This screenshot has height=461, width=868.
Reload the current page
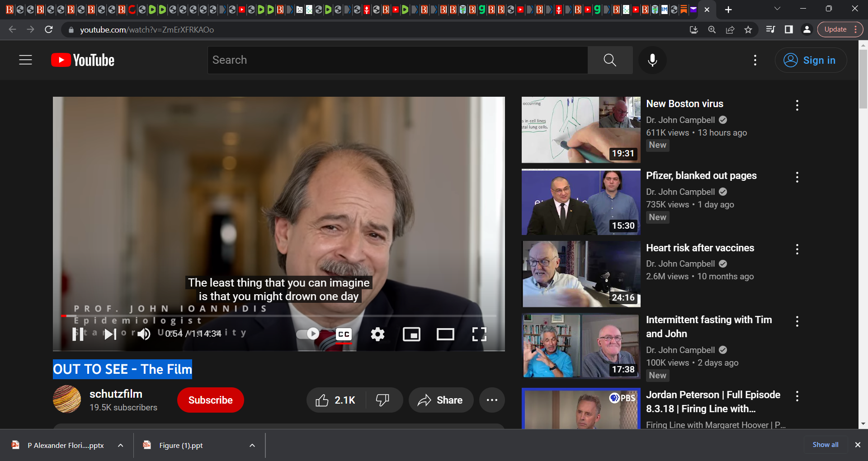(49, 29)
